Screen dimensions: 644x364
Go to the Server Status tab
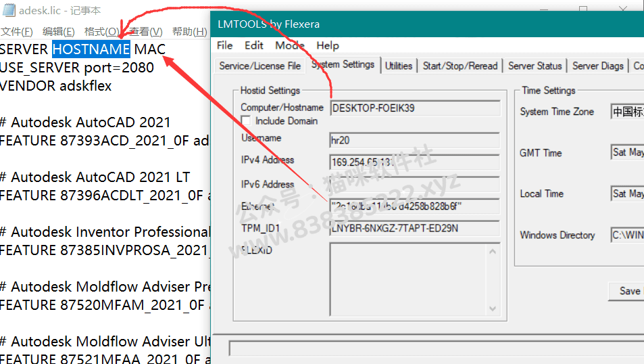pos(535,66)
